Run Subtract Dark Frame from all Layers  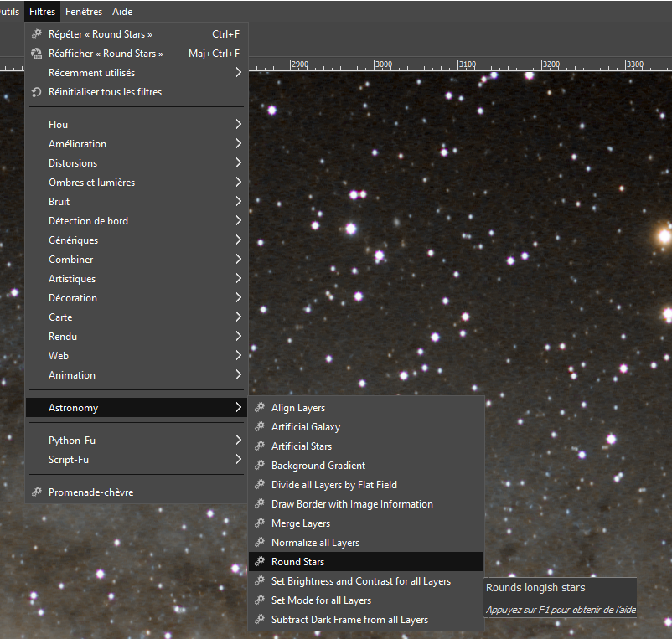(349, 620)
